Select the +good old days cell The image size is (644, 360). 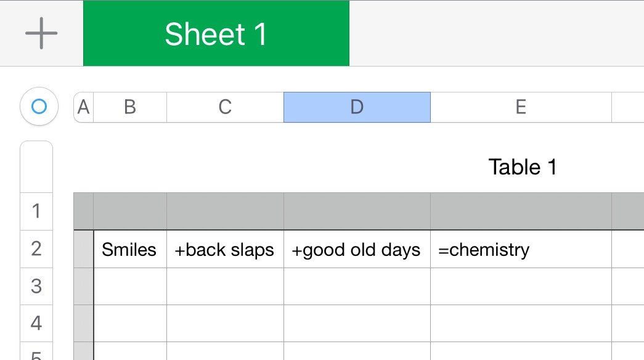357,250
